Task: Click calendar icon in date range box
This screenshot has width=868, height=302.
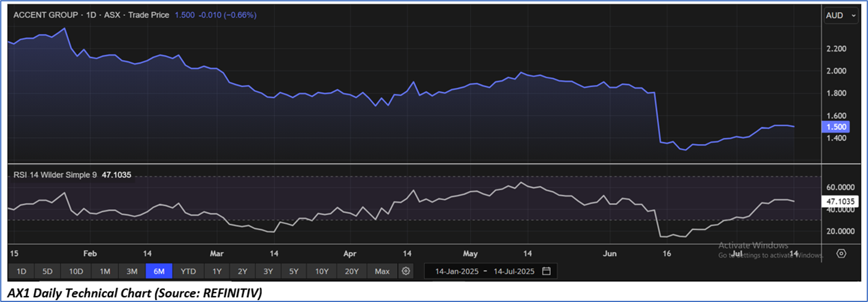Action: 546,271
